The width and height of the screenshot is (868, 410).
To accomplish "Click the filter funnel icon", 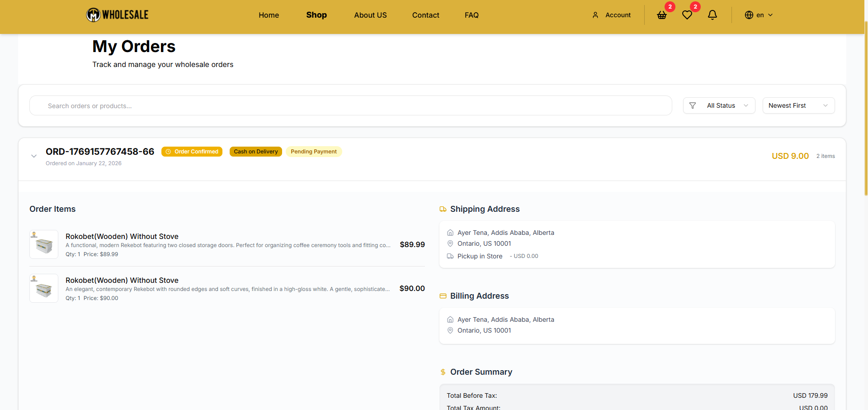I will [693, 105].
